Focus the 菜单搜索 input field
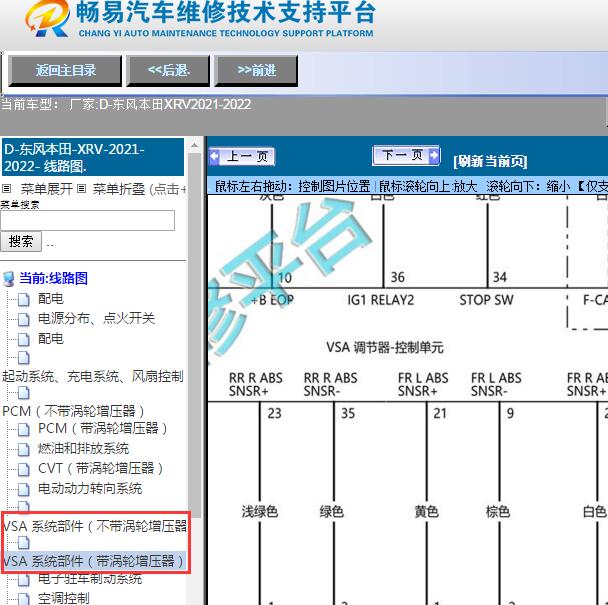Screen dimensions: 608x605 (88, 221)
